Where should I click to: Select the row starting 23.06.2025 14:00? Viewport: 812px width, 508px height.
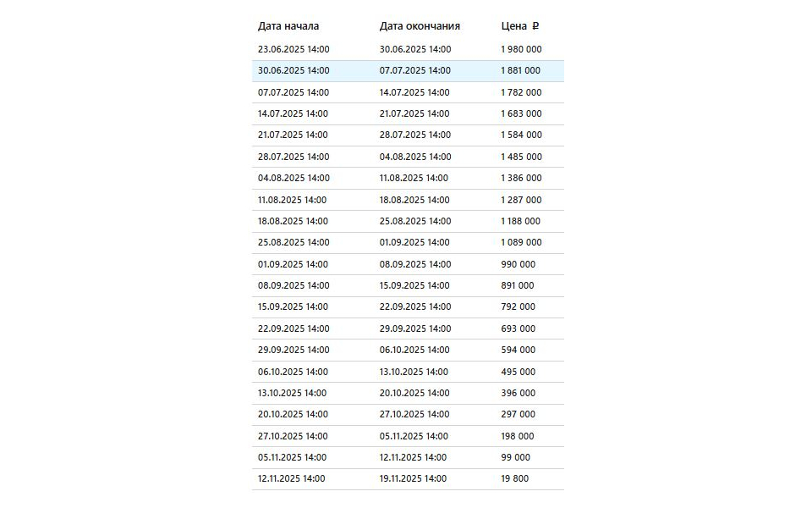pyautogui.click(x=408, y=50)
